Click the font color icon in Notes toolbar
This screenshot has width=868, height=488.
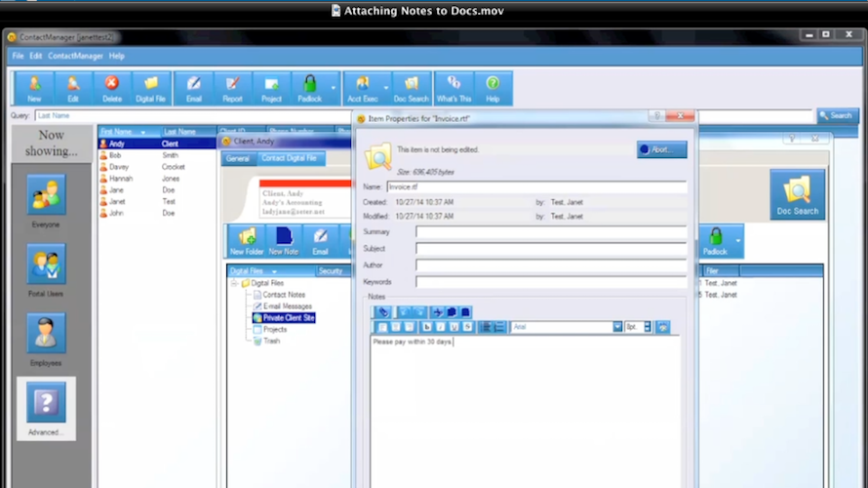click(x=662, y=327)
